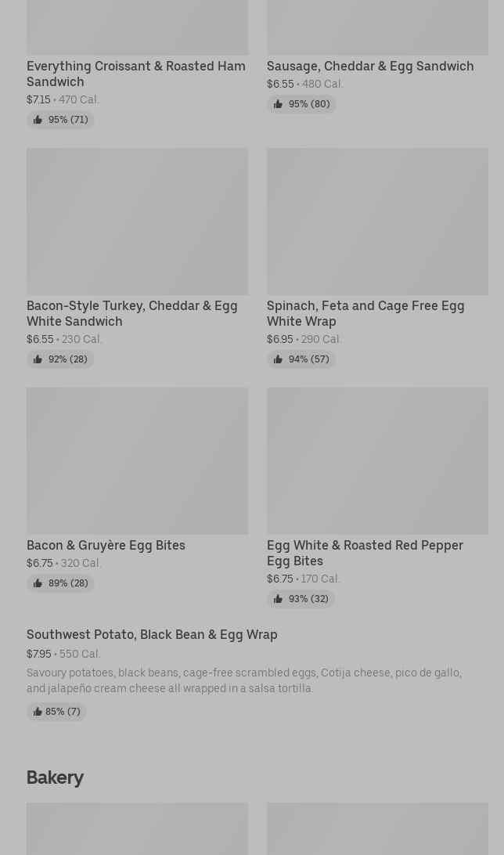Click the Egg White Egg Bites photo
The image size is (504, 855).
coord(377,461)
